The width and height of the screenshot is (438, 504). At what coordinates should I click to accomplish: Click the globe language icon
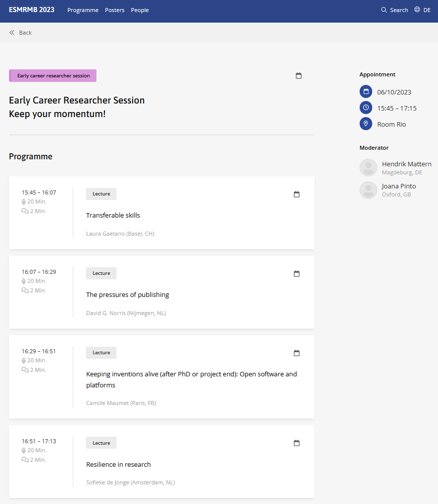417,10
